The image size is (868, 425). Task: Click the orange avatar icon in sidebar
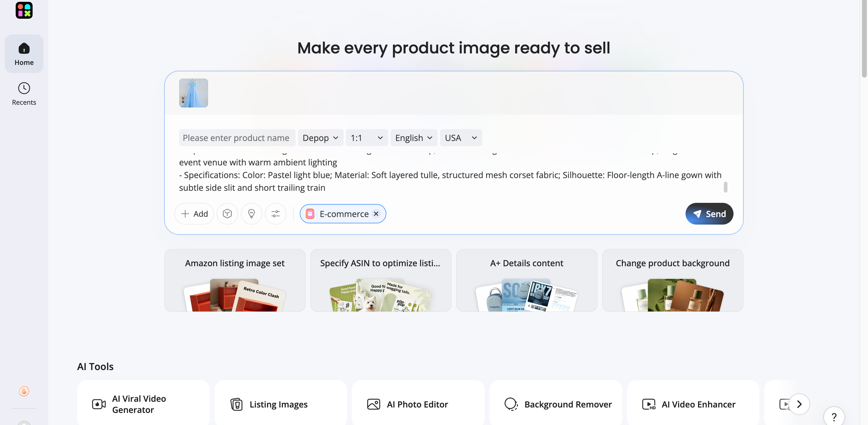point(24,391)
